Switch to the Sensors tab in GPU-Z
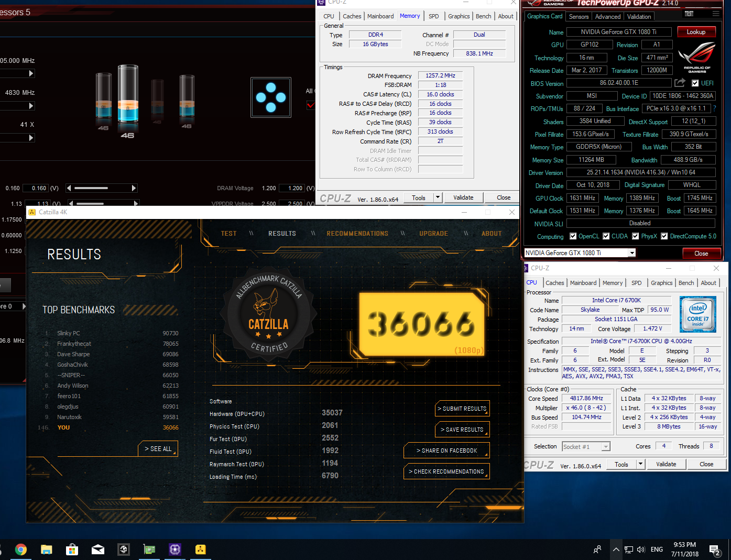731x560 pixels. click(x=579, y=17)
